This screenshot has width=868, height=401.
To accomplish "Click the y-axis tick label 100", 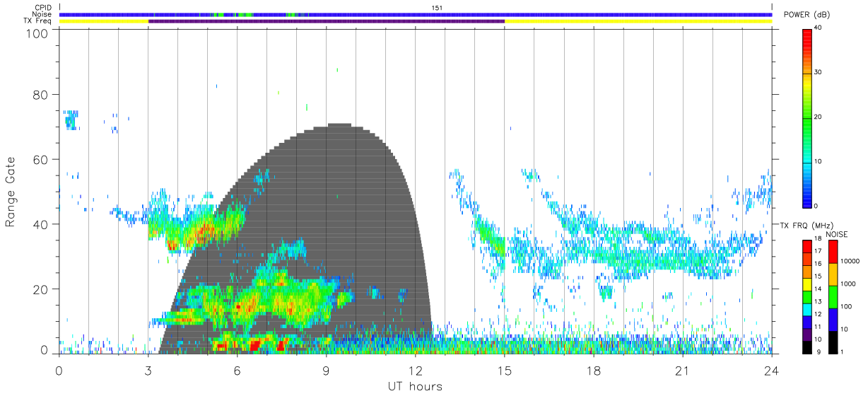I will (37, 33).
